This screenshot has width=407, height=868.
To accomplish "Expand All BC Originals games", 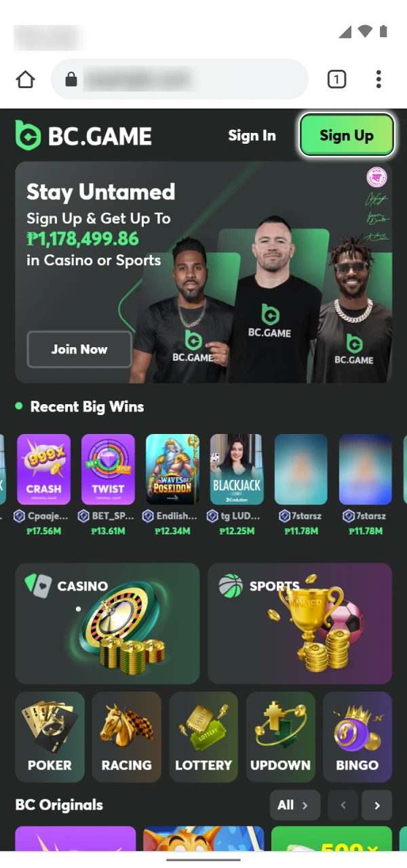I will 294,806.
